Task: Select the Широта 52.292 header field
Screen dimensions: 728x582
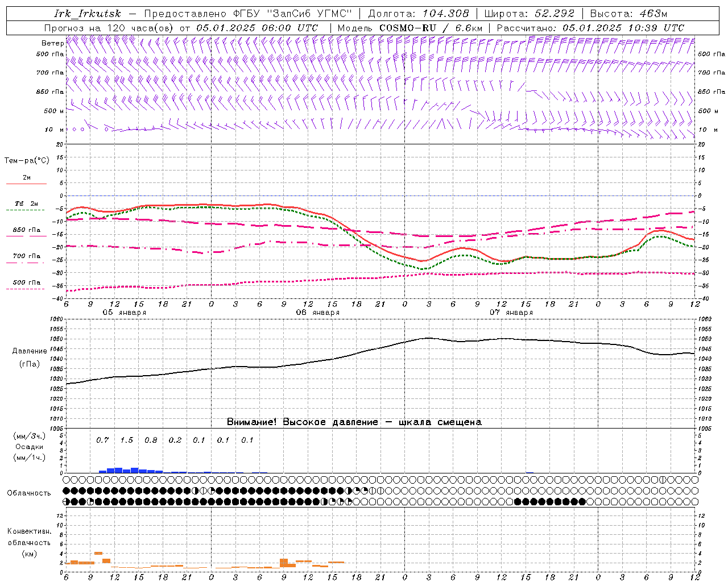Action: [530, 14]
